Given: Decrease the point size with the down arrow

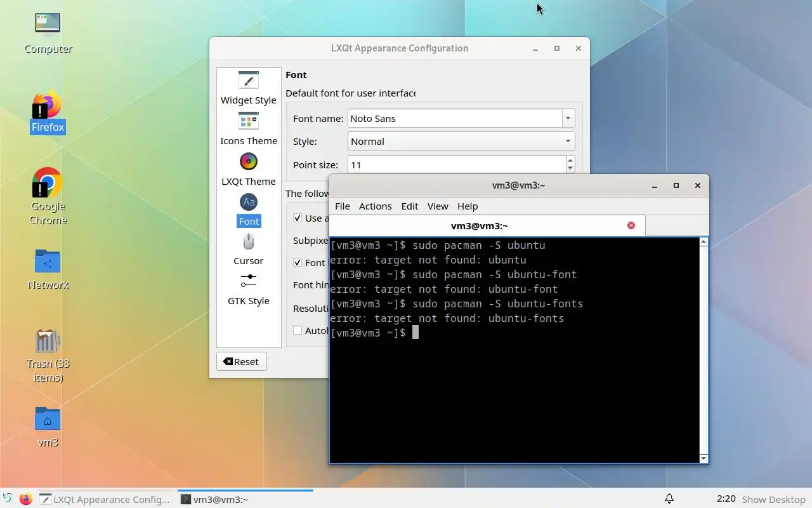Looking at the screenshot, I should coord(570,169).
